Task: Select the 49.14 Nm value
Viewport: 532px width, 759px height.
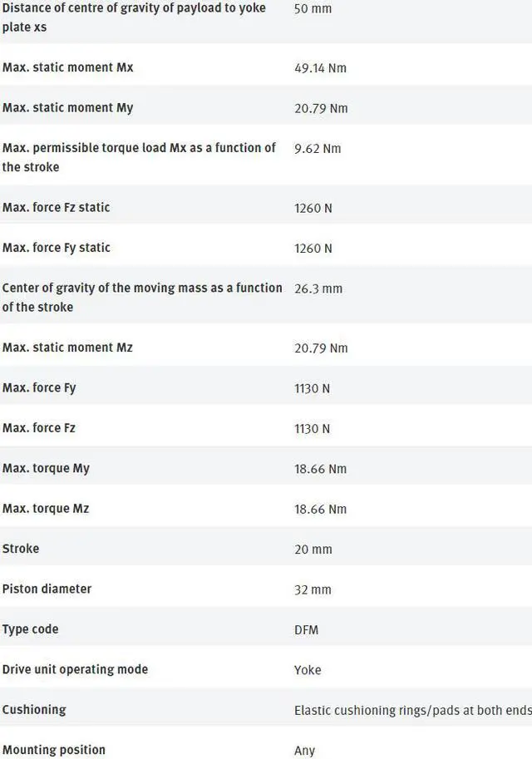Action: point(320,68)
